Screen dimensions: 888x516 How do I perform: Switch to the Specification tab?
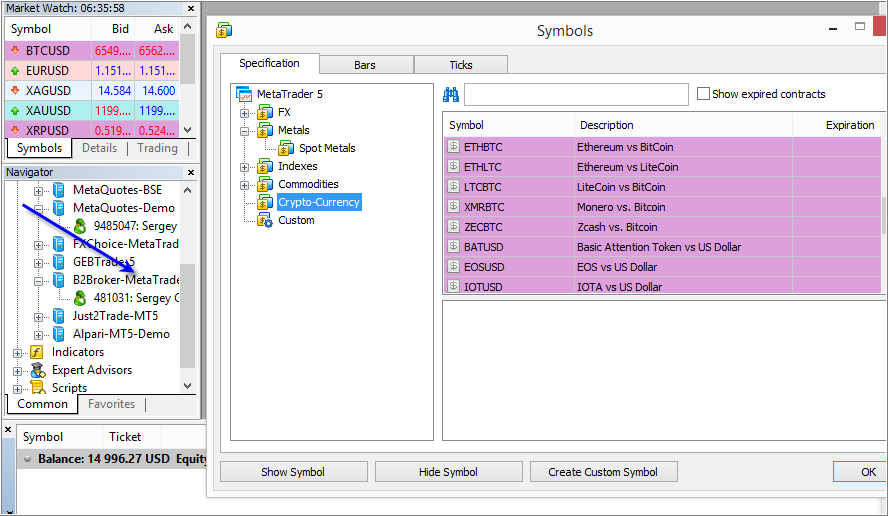tap(270, 63)
